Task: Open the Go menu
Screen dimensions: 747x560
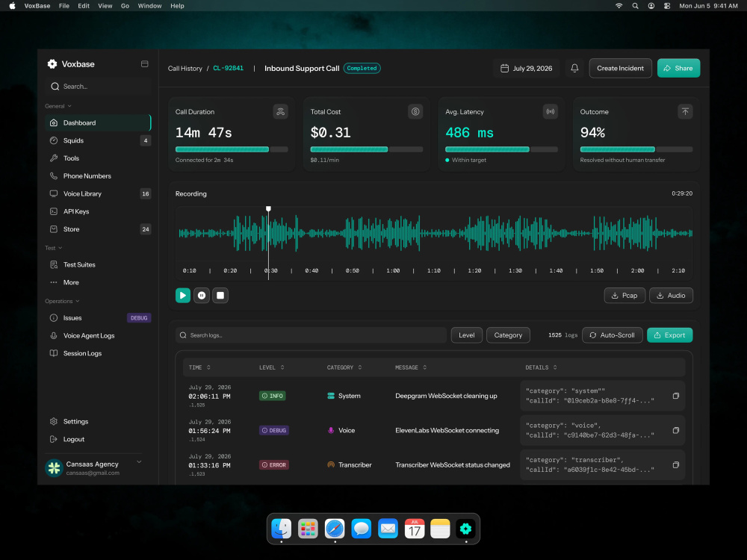Action: point(125,6)
